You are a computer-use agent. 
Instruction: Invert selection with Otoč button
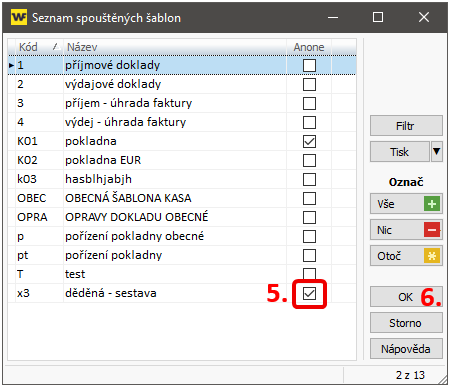coord(406,256)
